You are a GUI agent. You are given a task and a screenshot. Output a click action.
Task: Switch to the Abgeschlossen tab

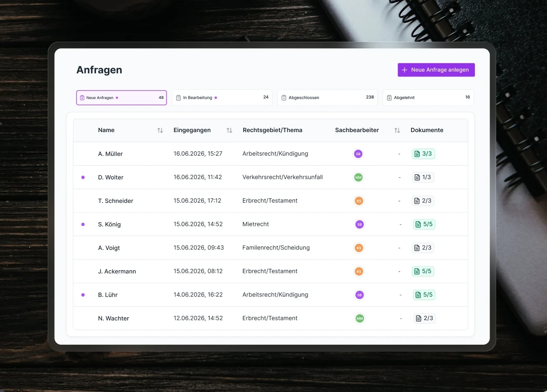pyautogui.click(x=328, y=98)
